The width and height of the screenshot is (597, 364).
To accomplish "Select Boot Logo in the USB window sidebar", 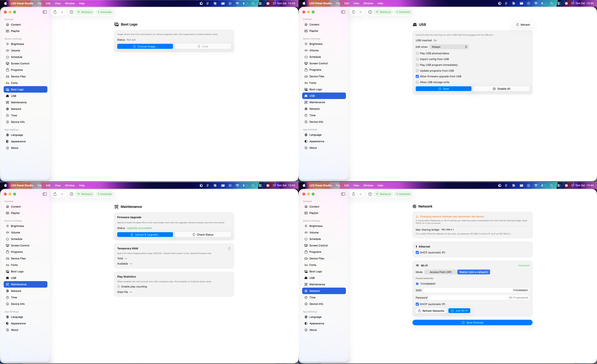I will pos(324,89).
